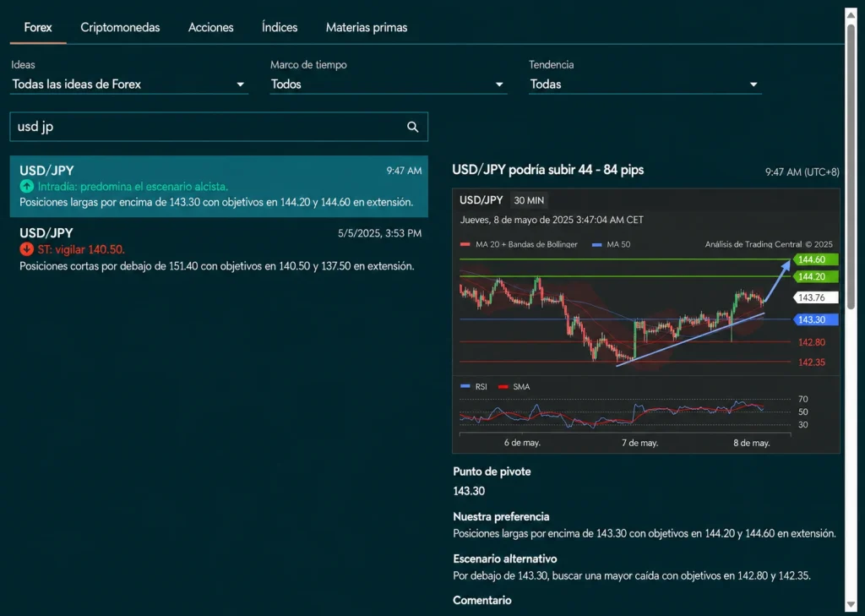Viewport: 865px width, 616px height.
Task: Click the SMA legend entry
Action: click(514, 386)
